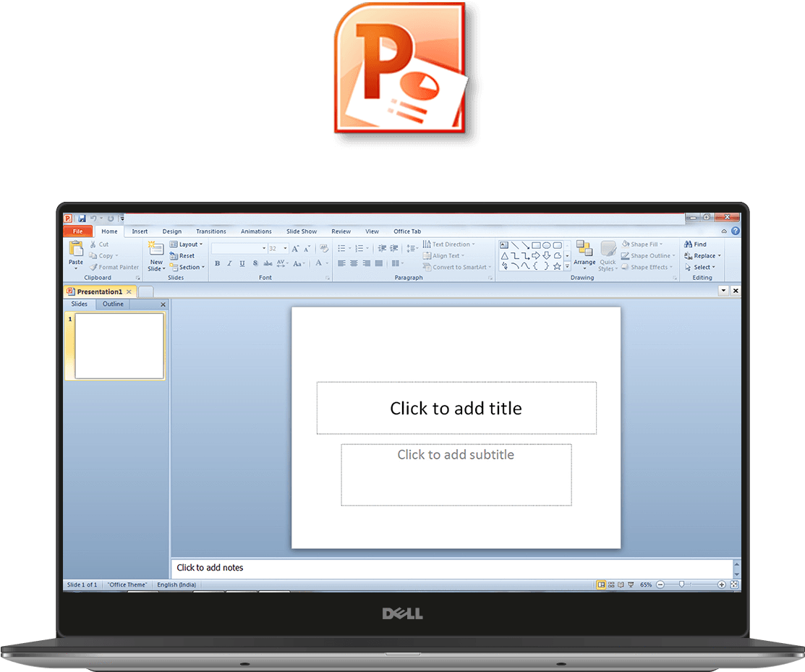Open the Insert ribbon tab
The width and height of the screenshot is (805, 672).
pos(140,231)
